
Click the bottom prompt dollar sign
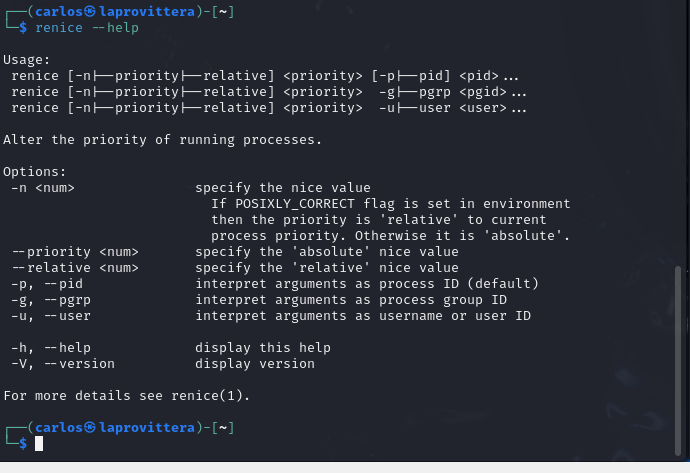tap(23, 444)
